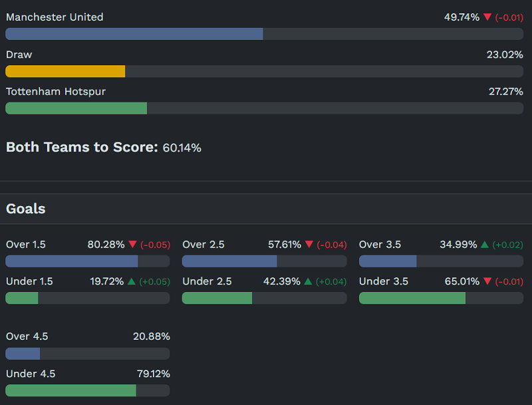The image size is (532, 405).
Task: Click red down arrow beside Under 3.5 percentage
Action: pyautogui.click(x=487, y=281)
